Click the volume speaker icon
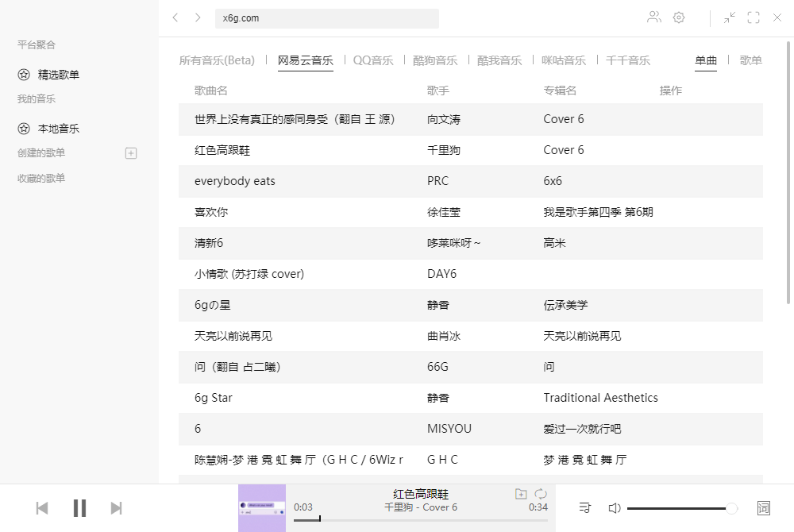Image resolution: width=794 pixels, height=532 pixels. click(x=615, y=507)
